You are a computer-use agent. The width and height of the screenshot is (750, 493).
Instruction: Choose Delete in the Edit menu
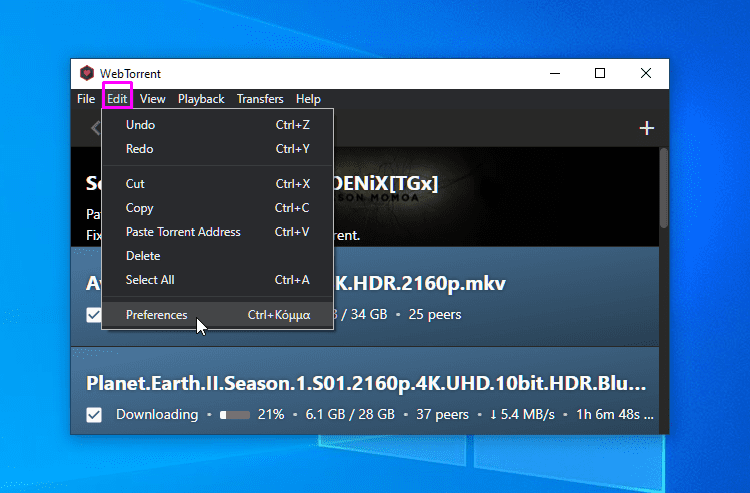pos(218,256)
